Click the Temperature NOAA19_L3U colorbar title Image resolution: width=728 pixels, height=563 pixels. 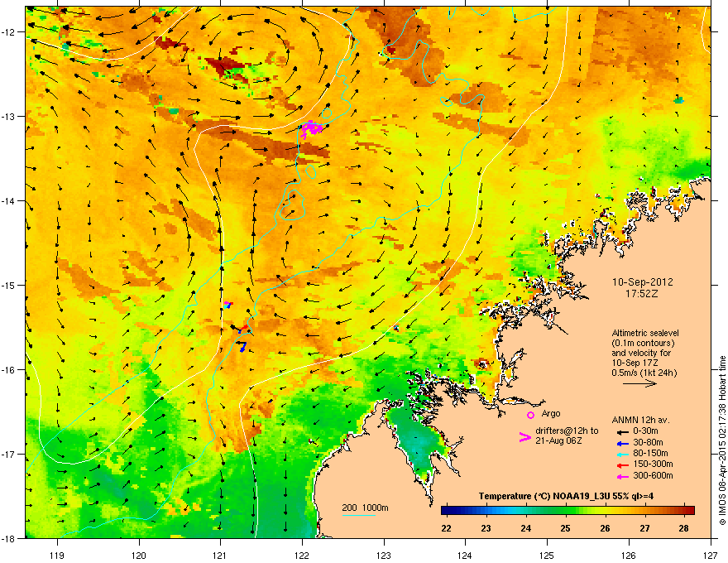[x=566, y=496]
